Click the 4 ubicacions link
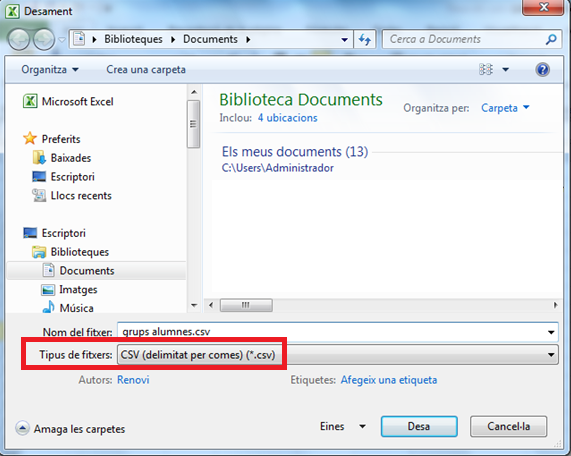 tap(287, 118)
